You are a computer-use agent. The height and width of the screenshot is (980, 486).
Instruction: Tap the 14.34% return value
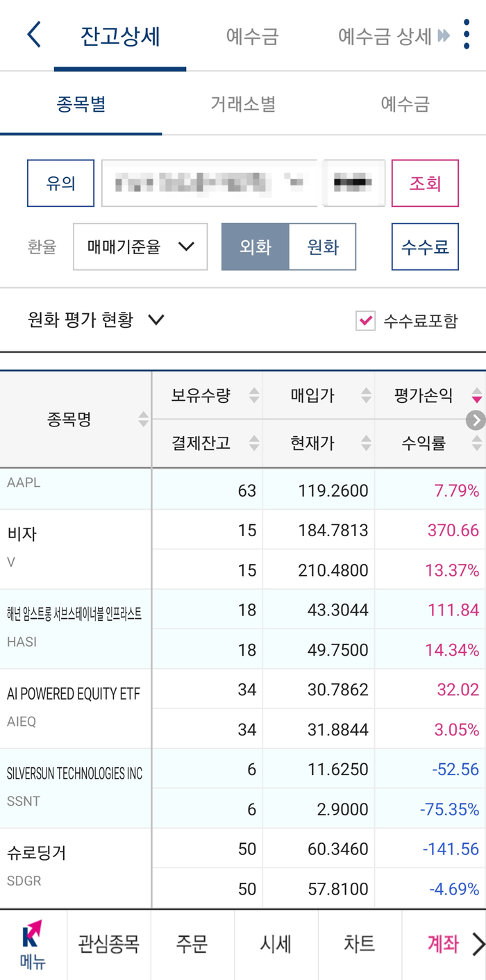pyautogui.click(x=452, y=650)
